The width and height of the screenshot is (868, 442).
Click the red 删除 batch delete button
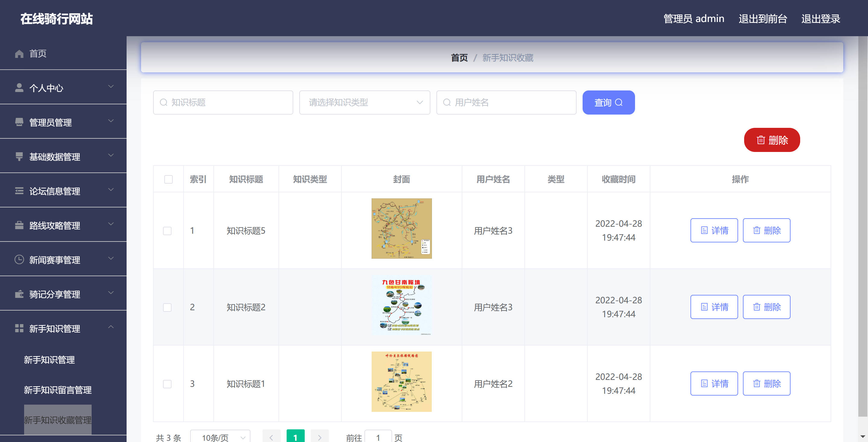click(x=772, y=140)
